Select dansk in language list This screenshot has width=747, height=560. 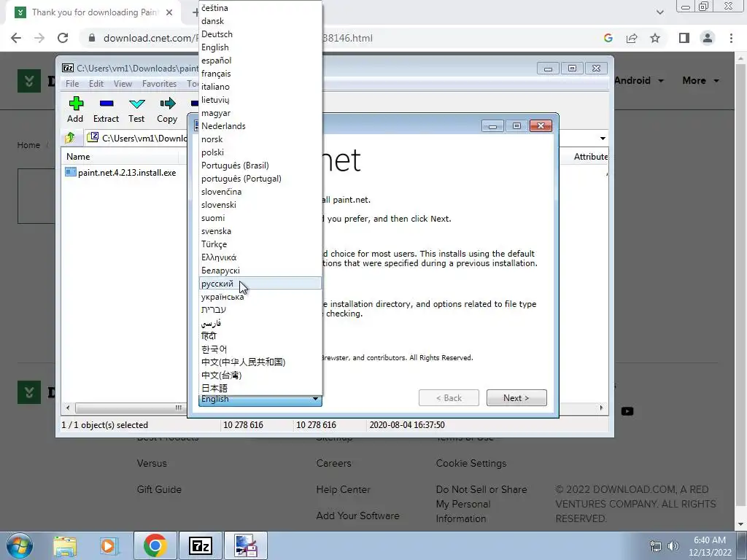point(260,21)
